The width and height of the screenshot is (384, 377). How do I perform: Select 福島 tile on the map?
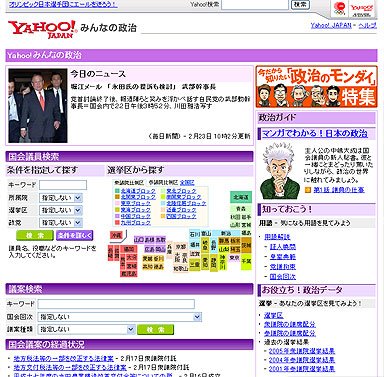(245, 233)
